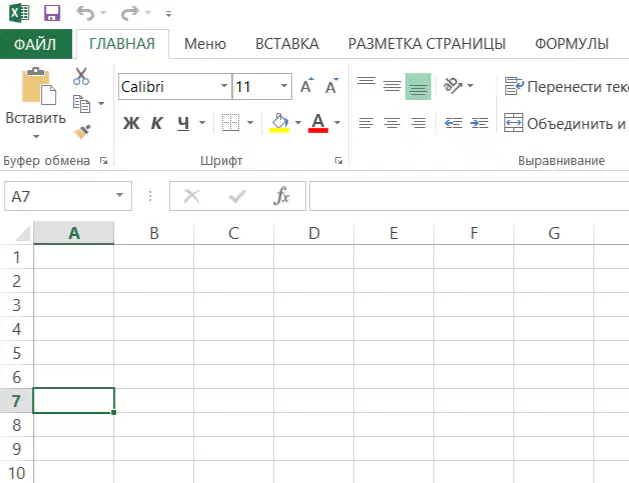Open the font color palette dropdown
This screenshot has width=629, height=483.
(x=337, y=122)
